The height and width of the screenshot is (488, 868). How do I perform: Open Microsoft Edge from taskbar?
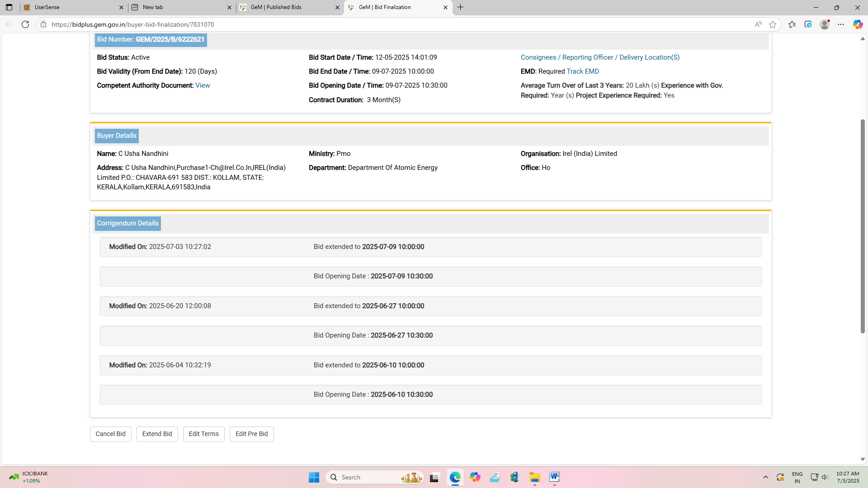point(455,477)
